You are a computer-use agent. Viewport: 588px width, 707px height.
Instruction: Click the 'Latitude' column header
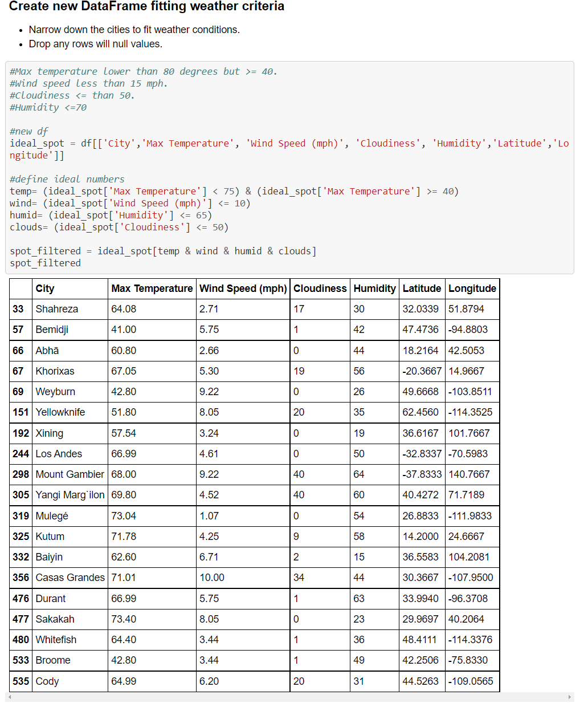coord(422,289)
